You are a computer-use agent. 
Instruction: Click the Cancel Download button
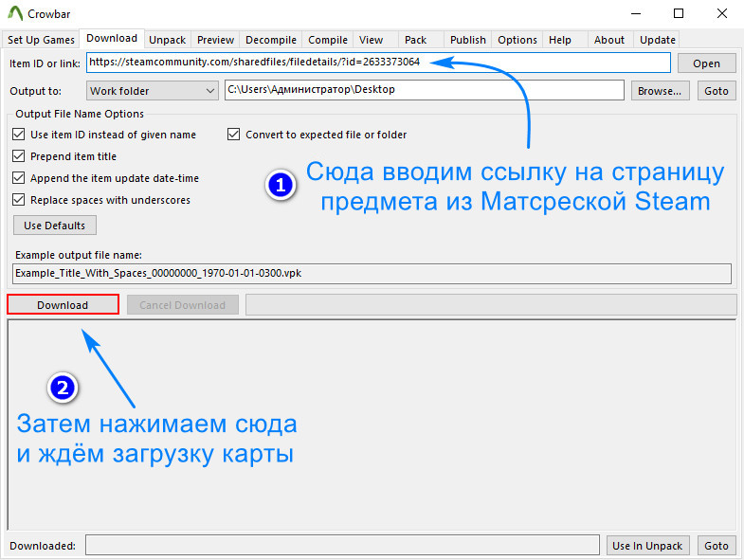182,305
